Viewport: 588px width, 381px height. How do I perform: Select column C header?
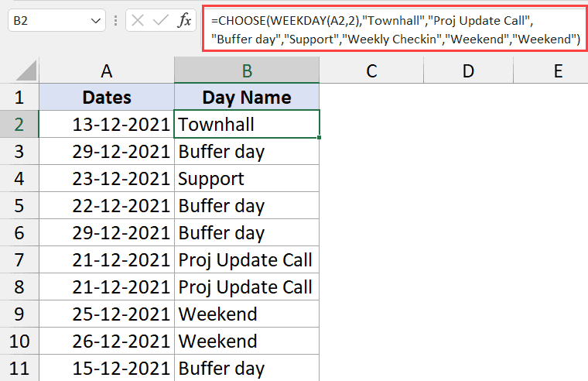(x=371, y=71)
